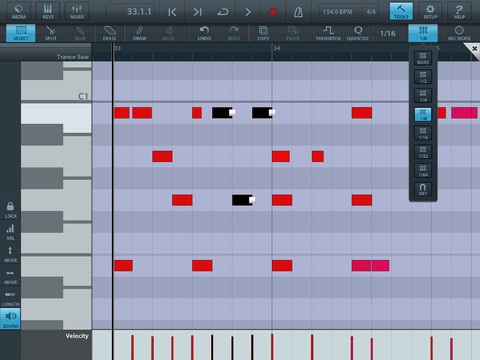Select the Trance Saw track name

[73, 57]
